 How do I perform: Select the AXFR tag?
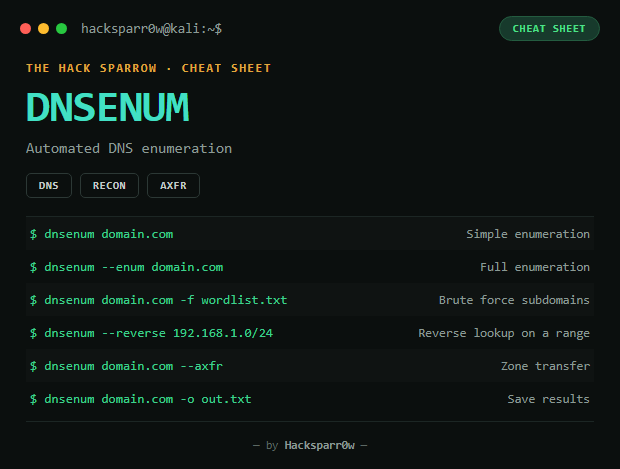click(x=173, y=185)
